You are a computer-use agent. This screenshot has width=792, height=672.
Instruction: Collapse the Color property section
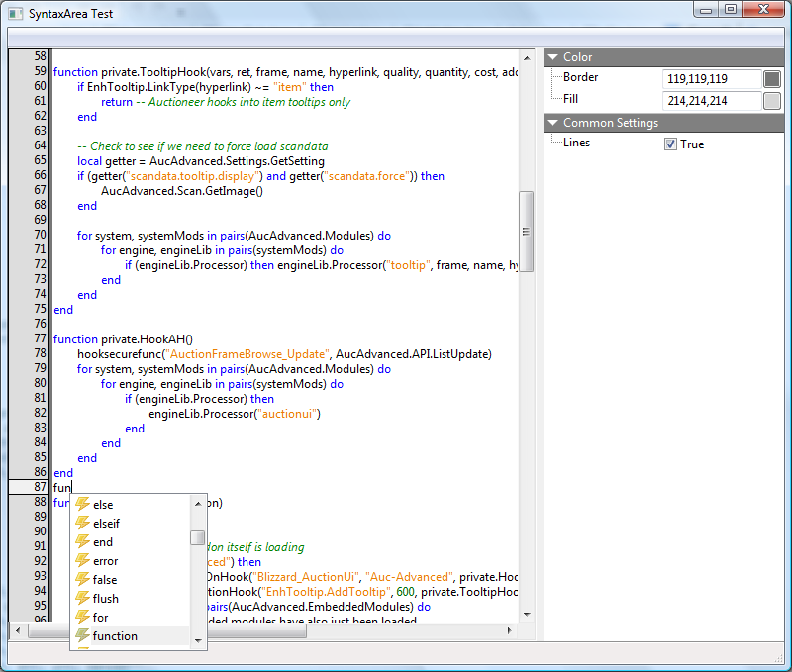553,57
